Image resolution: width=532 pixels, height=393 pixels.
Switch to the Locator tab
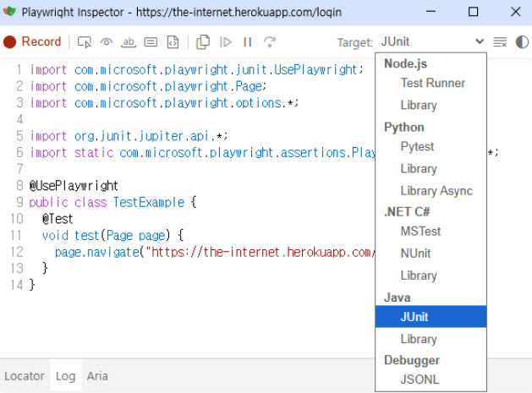(x=25, y=376)
